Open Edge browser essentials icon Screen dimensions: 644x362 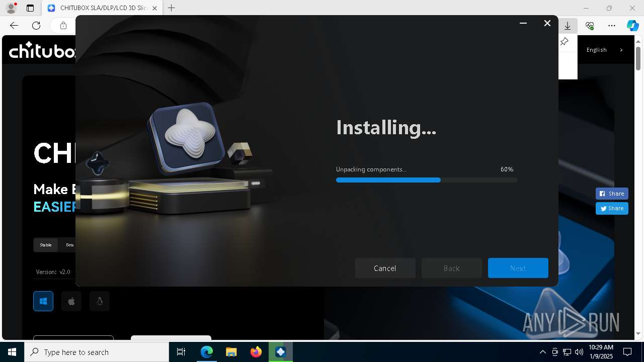tap(590, 26)
